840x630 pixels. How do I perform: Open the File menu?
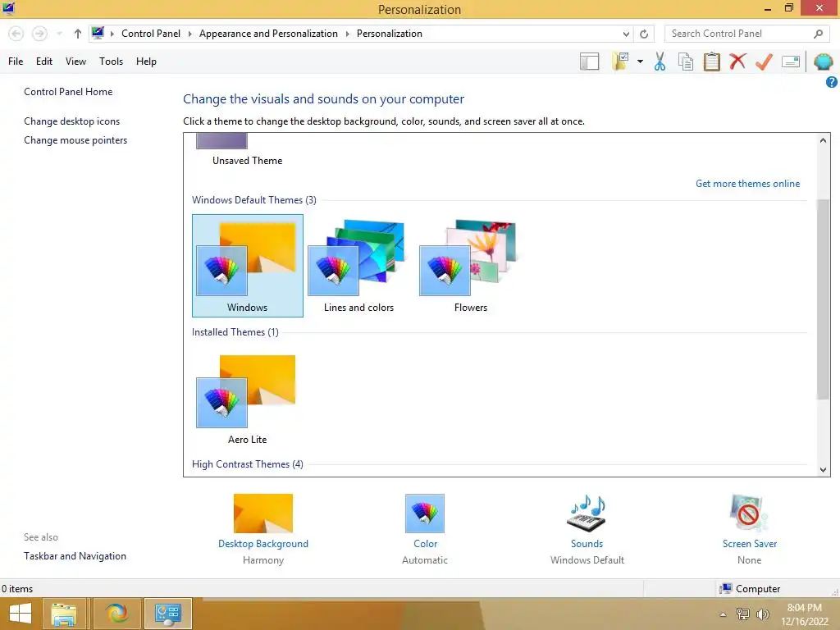pos(16,62)
